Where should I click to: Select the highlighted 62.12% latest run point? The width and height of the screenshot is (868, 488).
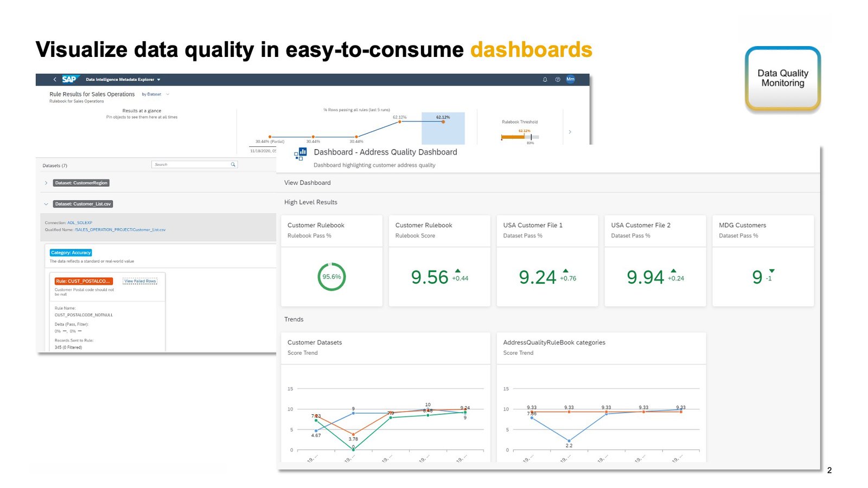443,121
